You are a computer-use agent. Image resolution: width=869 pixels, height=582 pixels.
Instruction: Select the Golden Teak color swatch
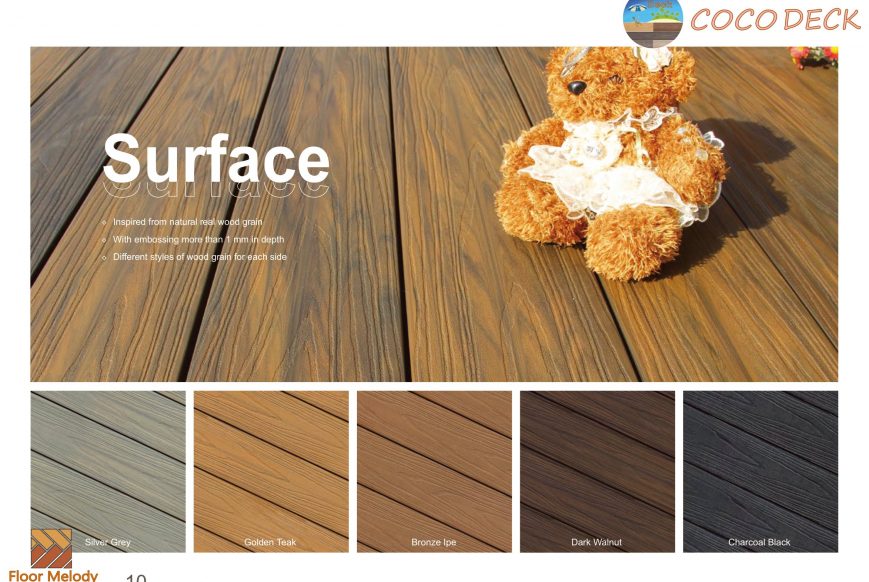click(271, 472)
